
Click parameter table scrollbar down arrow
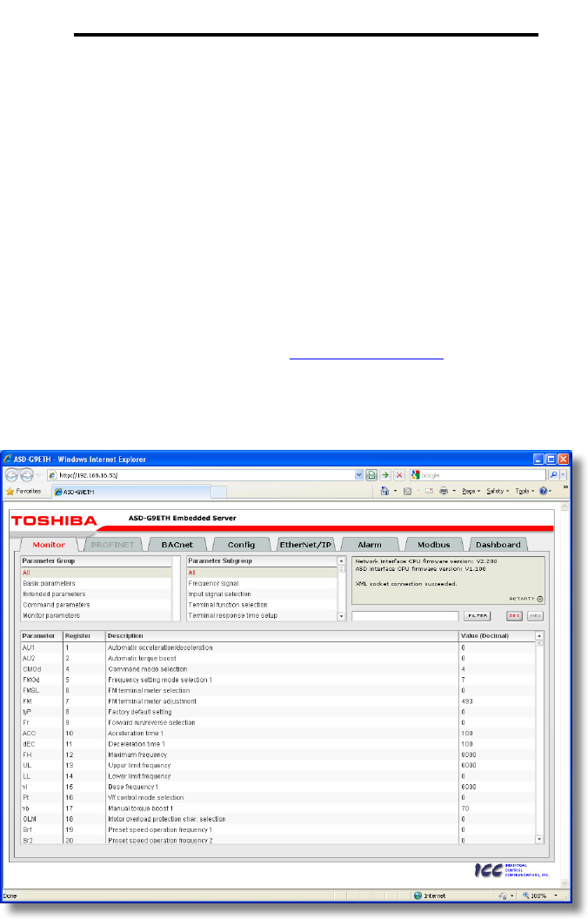[539, 839]
